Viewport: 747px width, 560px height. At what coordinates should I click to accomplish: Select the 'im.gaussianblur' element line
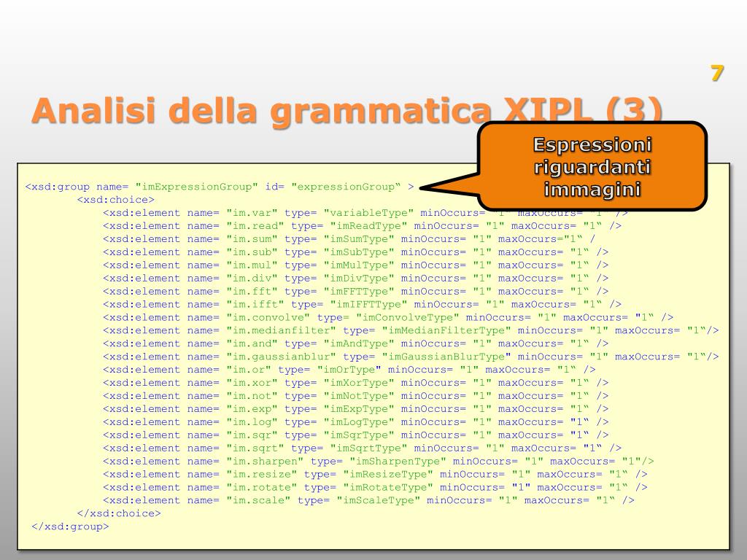pos(411,357)
